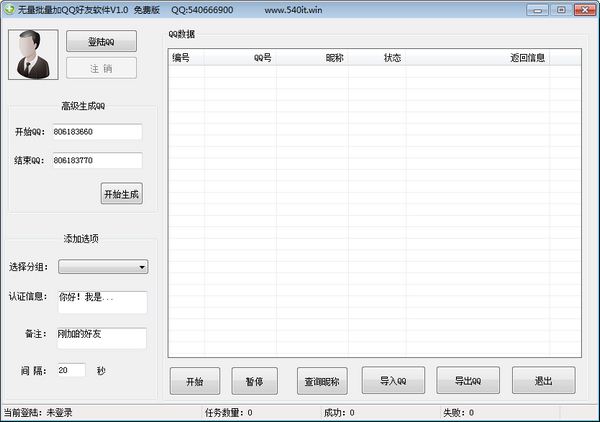
Task: Click the 开始QQ number input field
Action: click(x=97, y=132)
